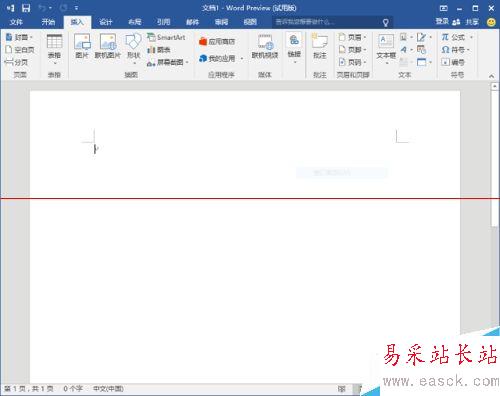Viewport: 500px width, 396px height.
Task: Expand the cover page (封面) dropdown
Action: pos(31,37)
